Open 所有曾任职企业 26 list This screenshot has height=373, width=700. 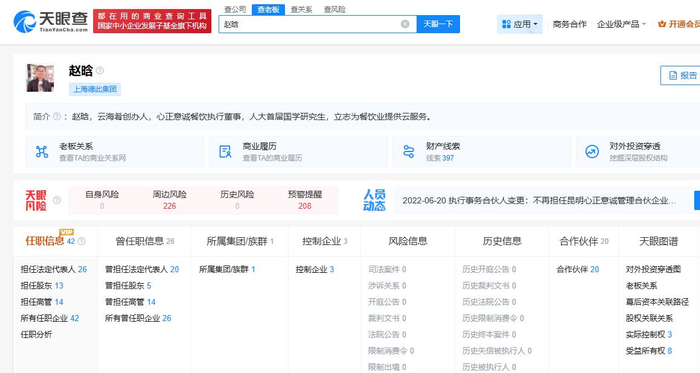138,318
